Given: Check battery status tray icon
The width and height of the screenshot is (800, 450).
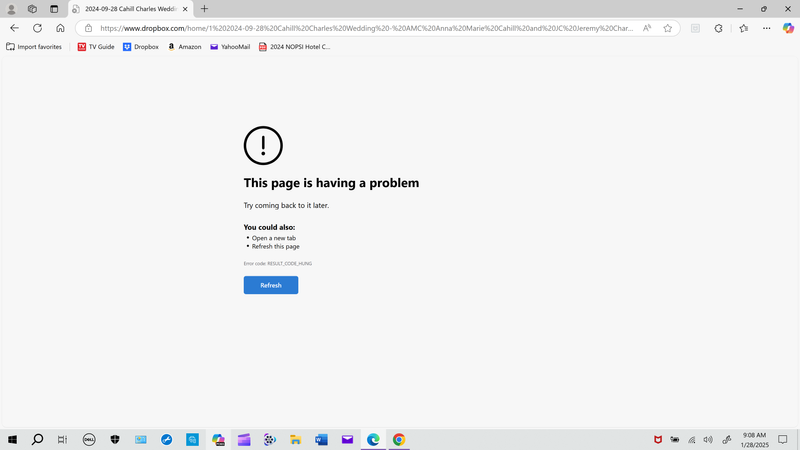Looking at the screenshot, I should [x=674, y=439].
